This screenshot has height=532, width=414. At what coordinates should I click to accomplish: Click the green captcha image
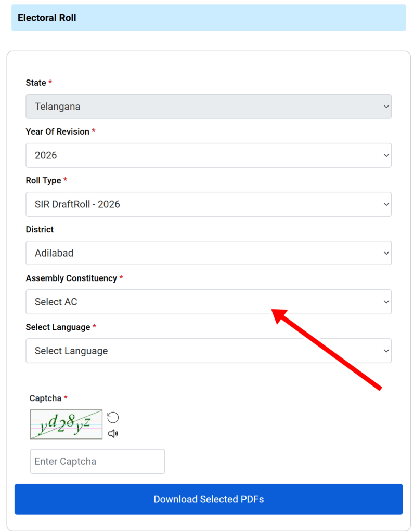(66, 424)
